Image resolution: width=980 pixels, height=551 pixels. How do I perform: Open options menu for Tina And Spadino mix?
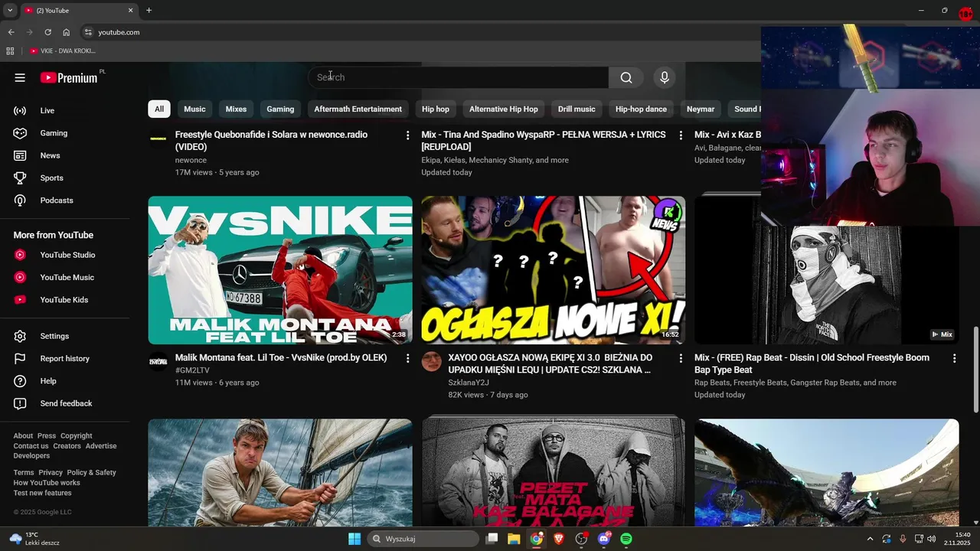click(681, 135)
